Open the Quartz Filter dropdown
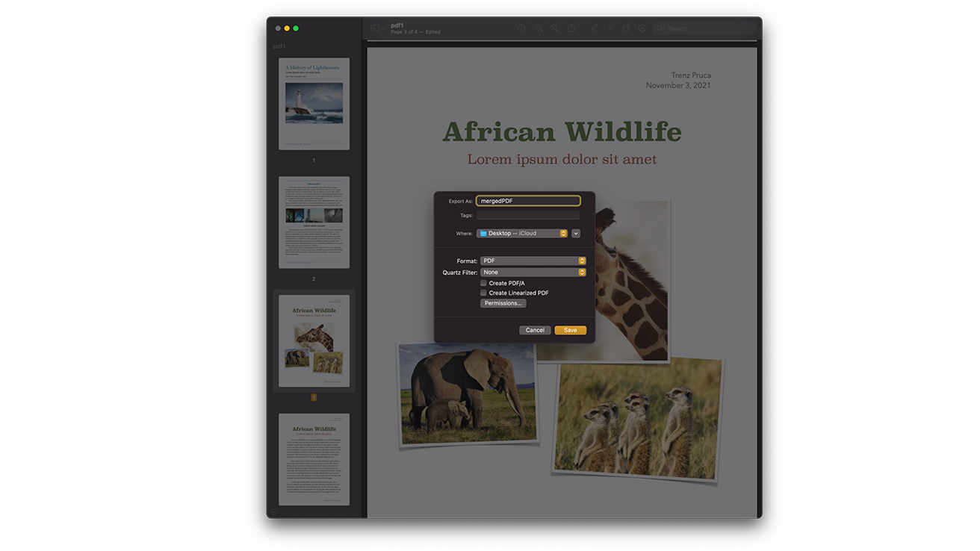The width and height of the screenshot is (980, 551). tap(533, 273)
